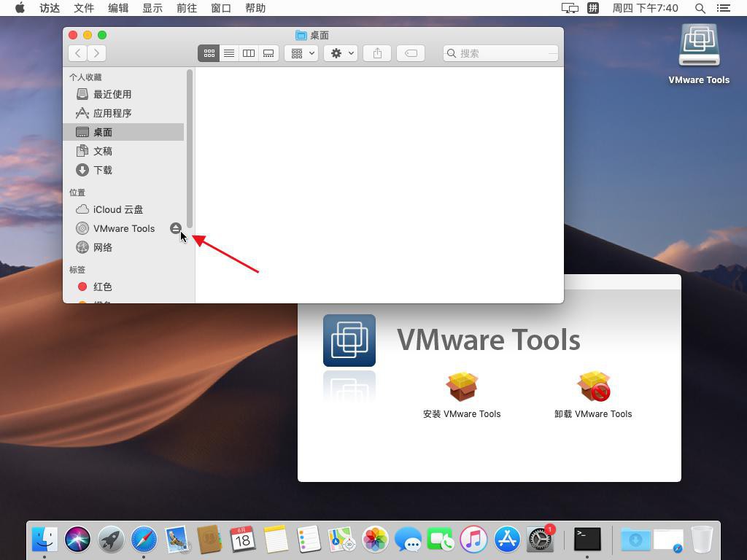Switch Finder to list view
The height and width of the screenshot is (560, 747).
(229, 53)
